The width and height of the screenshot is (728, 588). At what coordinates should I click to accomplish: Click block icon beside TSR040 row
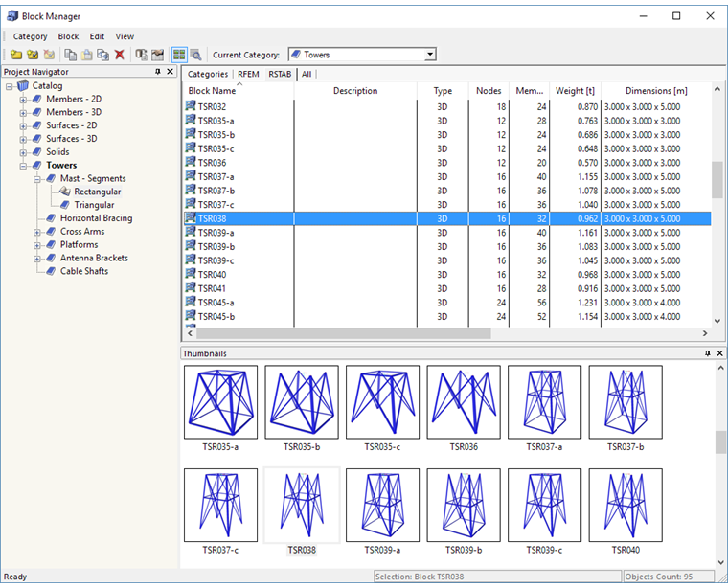(191, 275)
